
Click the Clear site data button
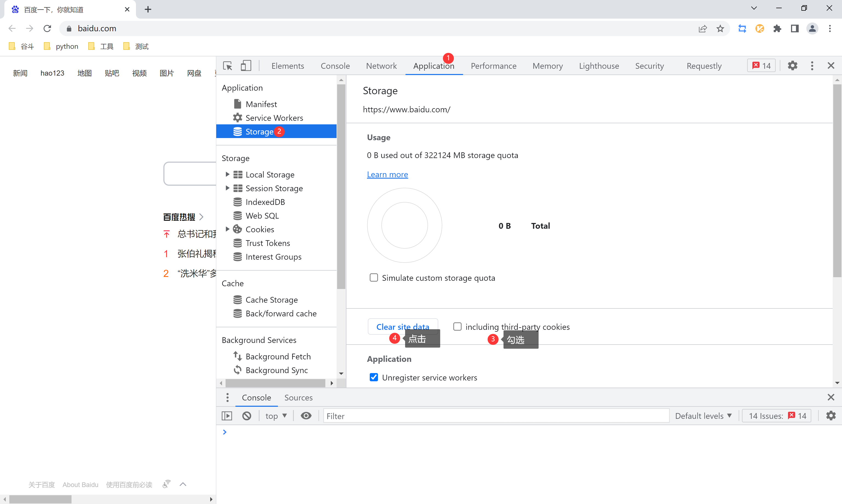[x=403, y=327]
